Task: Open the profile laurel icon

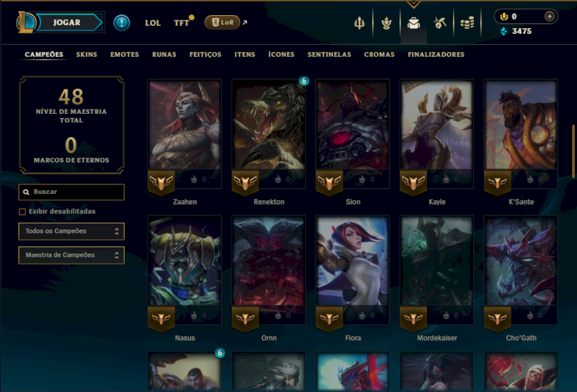Action: 387,23
